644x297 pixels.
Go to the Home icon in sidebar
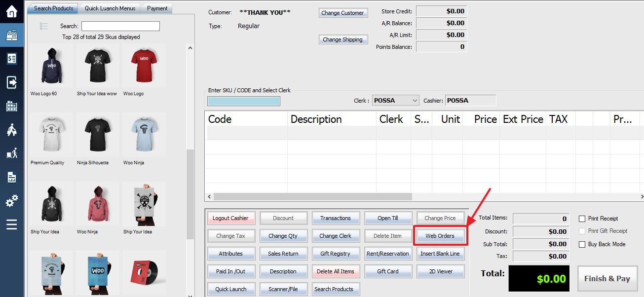(11, 11)
